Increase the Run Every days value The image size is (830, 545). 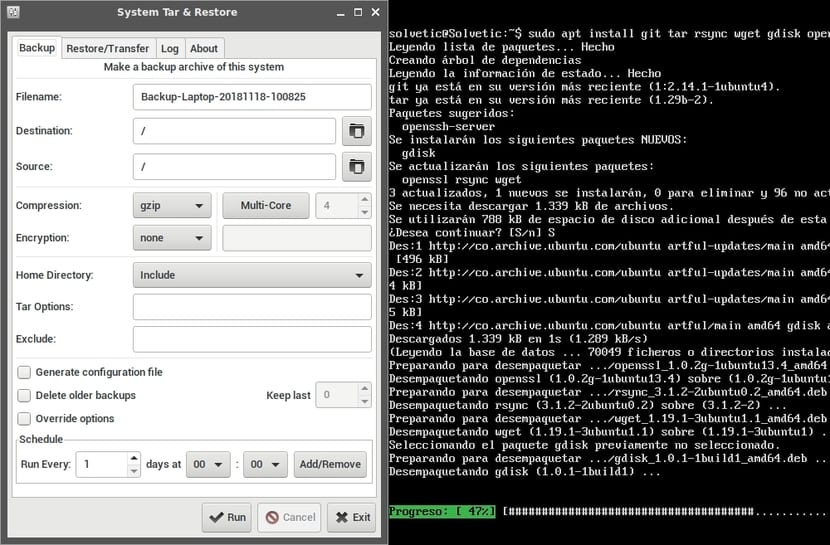[134, 458]
